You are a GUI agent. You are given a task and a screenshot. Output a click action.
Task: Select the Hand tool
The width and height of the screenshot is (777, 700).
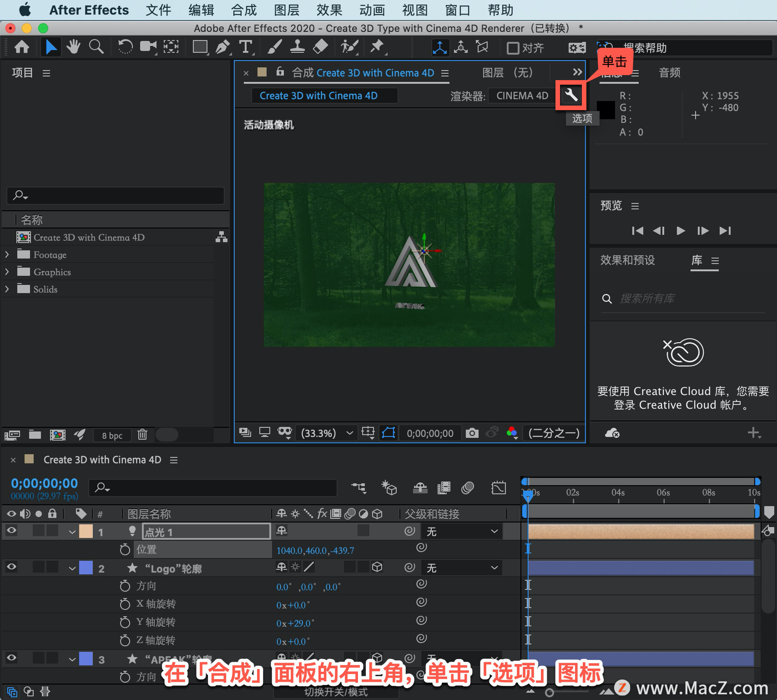pyautogui.click(x=73, y=47)
